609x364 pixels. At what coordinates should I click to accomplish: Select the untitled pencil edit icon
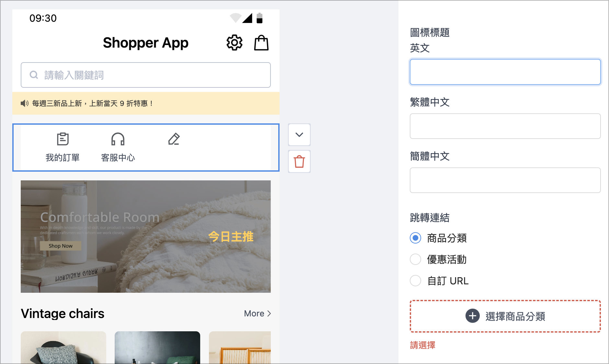point(174,139)
